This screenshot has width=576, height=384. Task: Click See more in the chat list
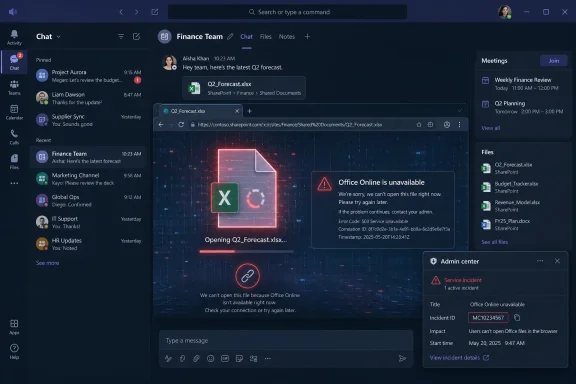47,263
